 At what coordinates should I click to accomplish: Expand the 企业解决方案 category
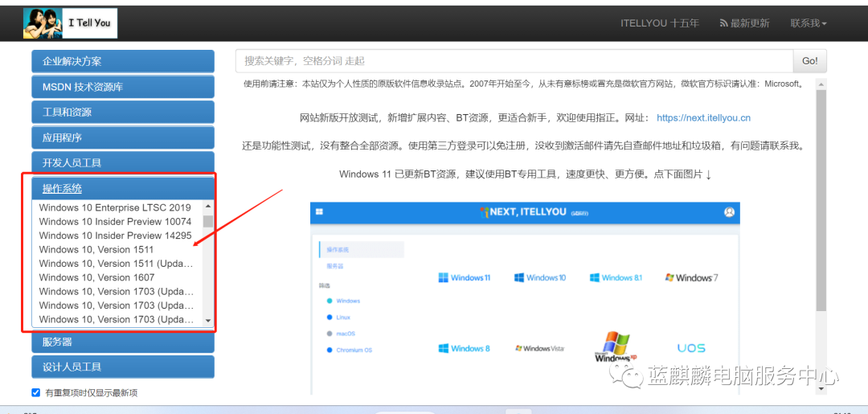pyautogui.click(x=123, y=61)
